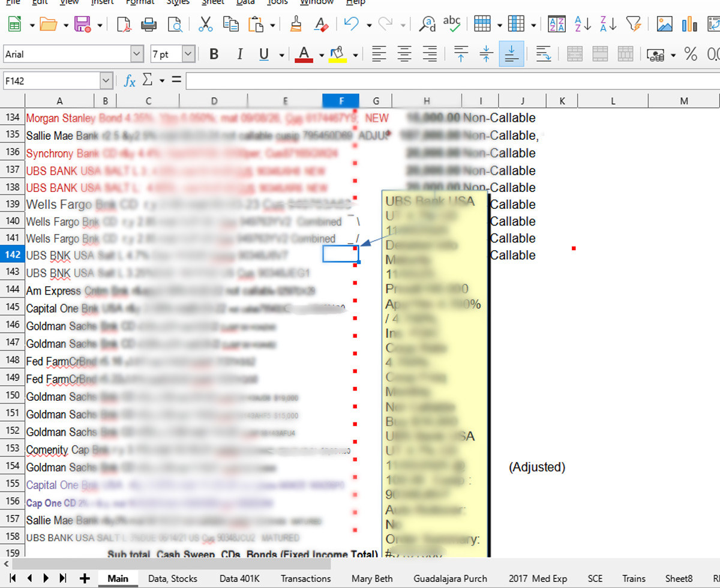Open Find and Replace
Screen dimensions: 720x588
point(427,24)
